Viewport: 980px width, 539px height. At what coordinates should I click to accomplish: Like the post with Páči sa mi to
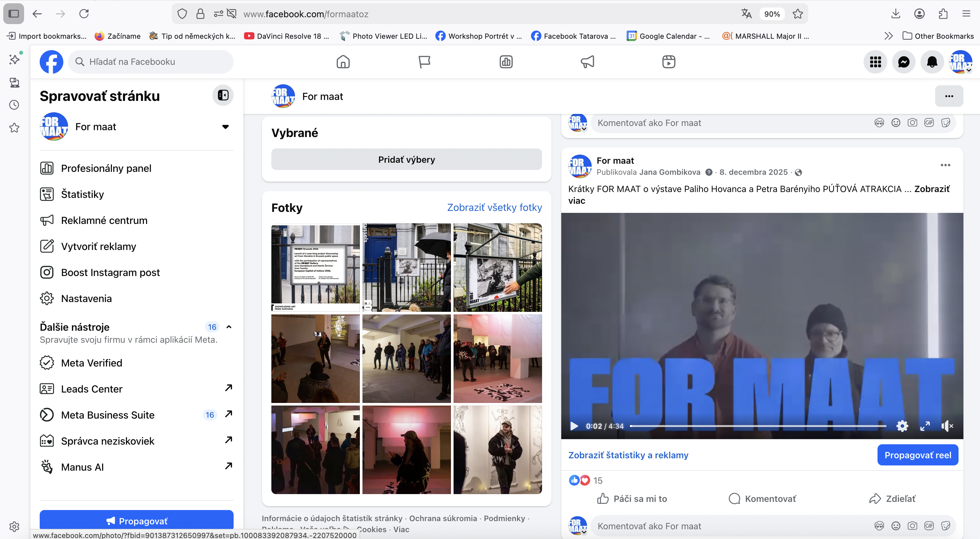coord(632,499)
